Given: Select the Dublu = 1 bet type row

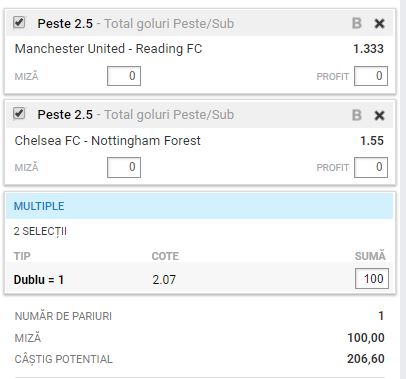Looking at the screenshot, I should (199, 279).
